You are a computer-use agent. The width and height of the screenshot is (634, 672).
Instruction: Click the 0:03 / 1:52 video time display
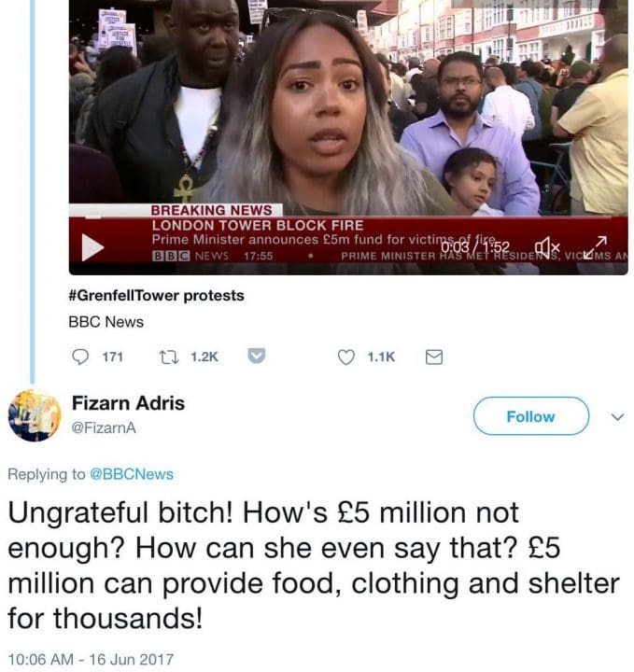[x=475, y=247]
